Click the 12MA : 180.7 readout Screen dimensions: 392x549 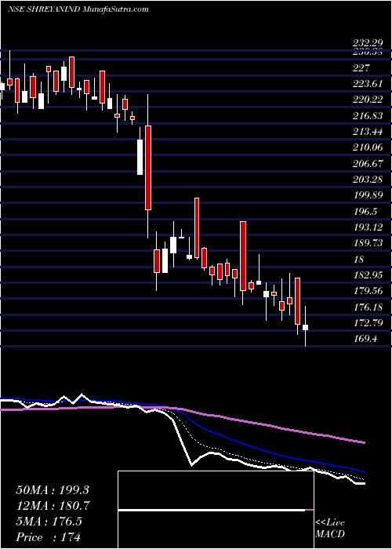[x=53, y=506]
